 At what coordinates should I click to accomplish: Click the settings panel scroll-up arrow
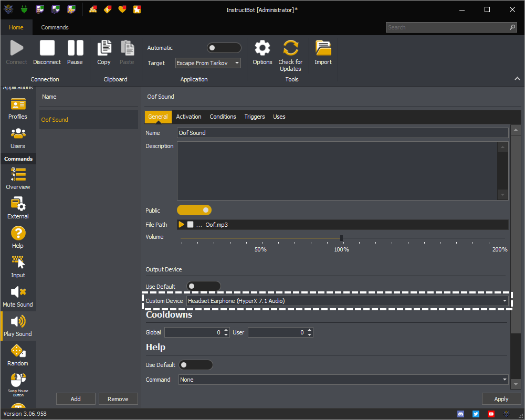(516, 130)
